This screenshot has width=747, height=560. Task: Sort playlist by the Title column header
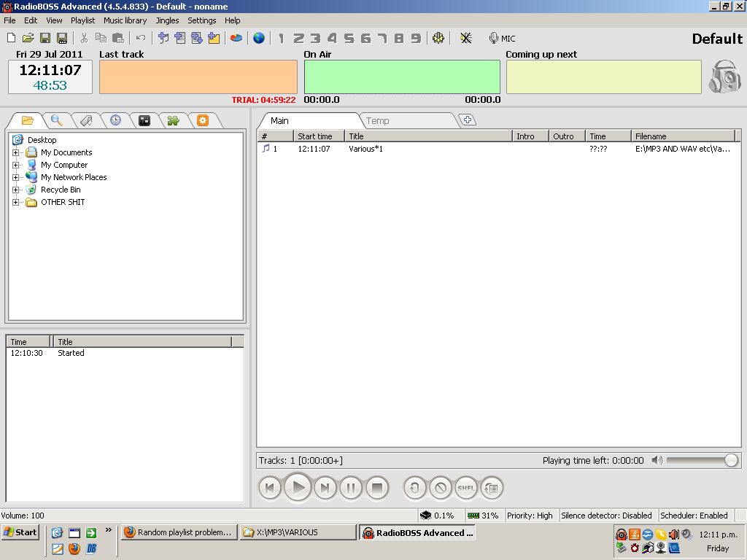pos(428,136)
